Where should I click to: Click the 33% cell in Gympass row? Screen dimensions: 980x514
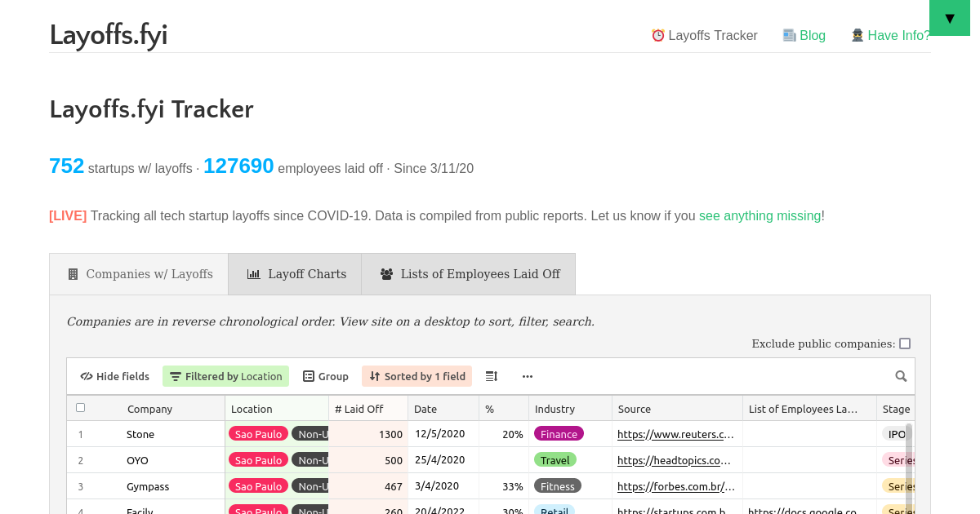503,486
